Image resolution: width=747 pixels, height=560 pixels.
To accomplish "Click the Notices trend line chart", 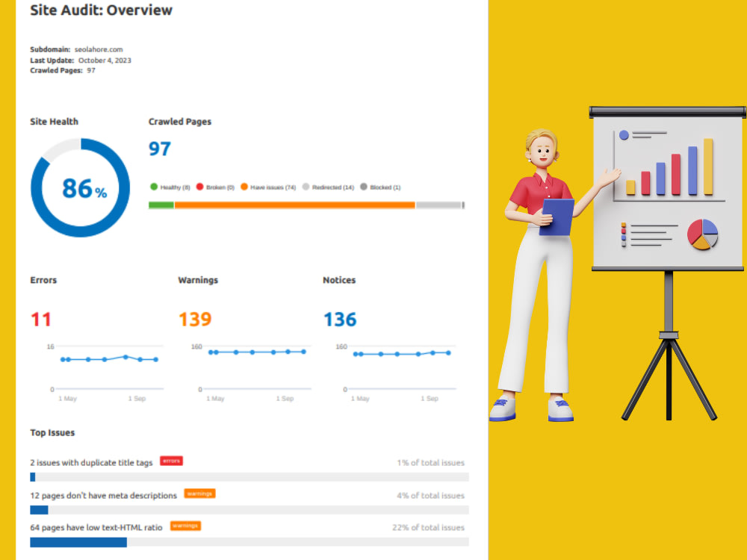I will [x=397, y=371].
